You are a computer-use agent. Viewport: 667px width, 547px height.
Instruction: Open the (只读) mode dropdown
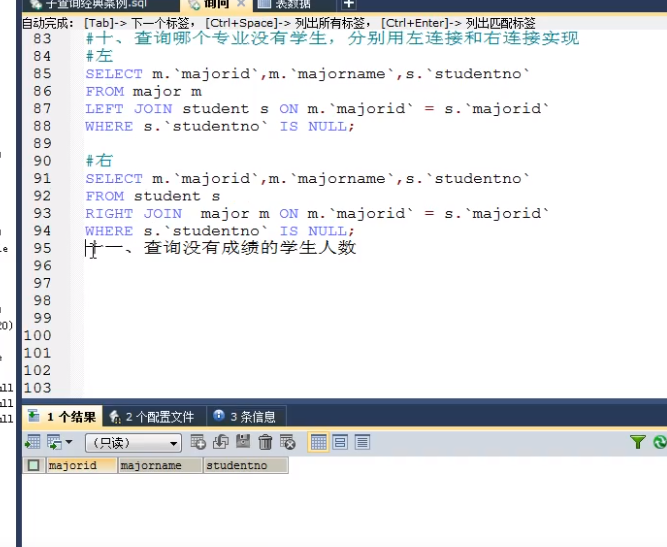point(133,443)
